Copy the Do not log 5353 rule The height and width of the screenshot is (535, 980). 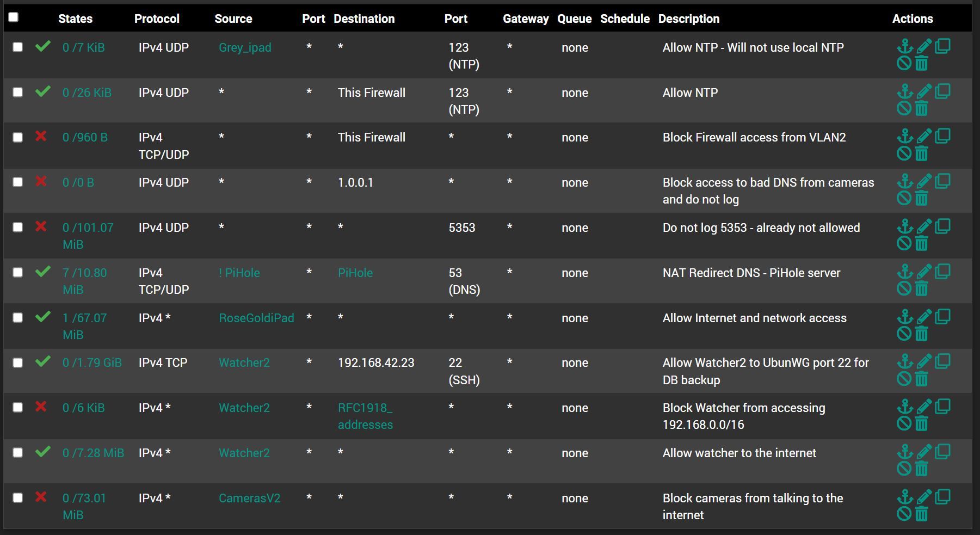[942, 226]
